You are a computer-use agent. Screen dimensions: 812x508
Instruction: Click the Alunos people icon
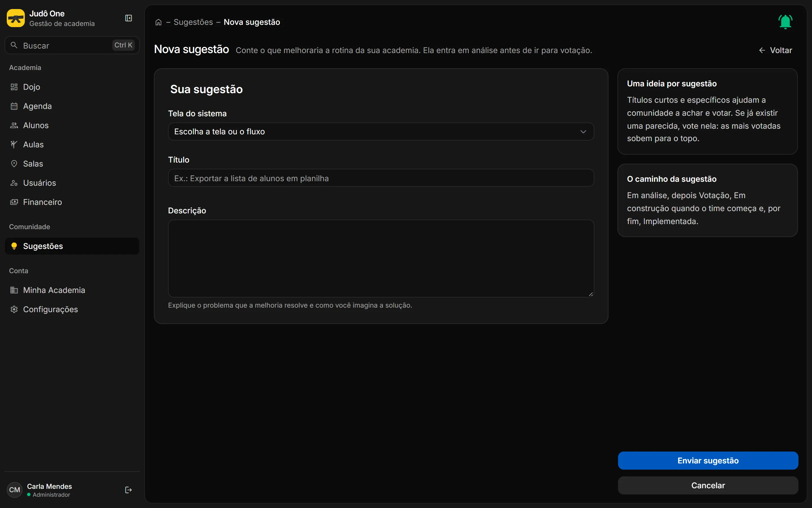pos(14,125)
